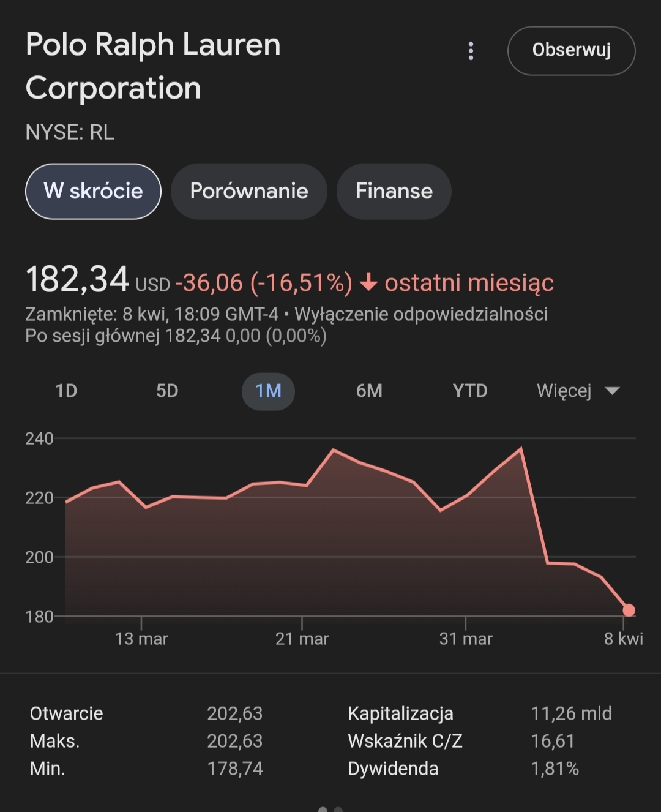Image resolution: width=661 pixels, height=812 pixels.
Task: Open the three-dot more options menu
Action: click(x=471, y=51)
